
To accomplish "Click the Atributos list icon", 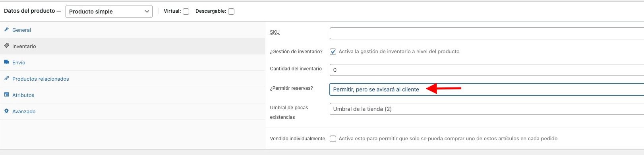I will click(6, 95).
